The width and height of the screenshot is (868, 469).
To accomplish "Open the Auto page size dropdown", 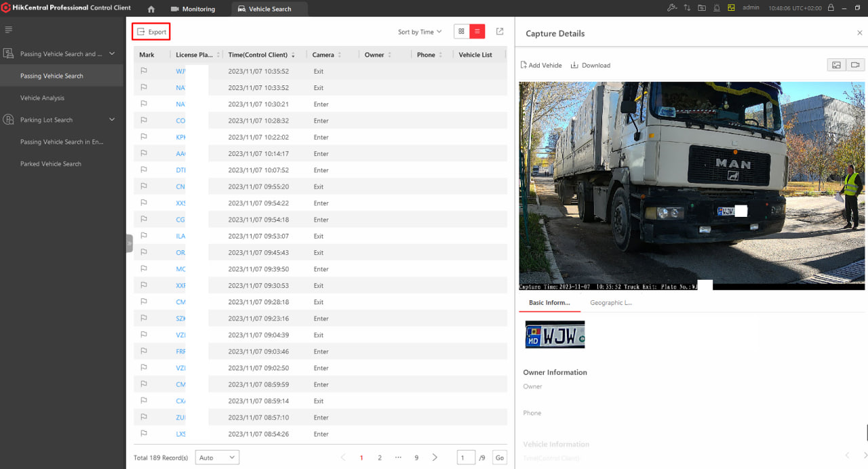I will (x=217, y=457).
